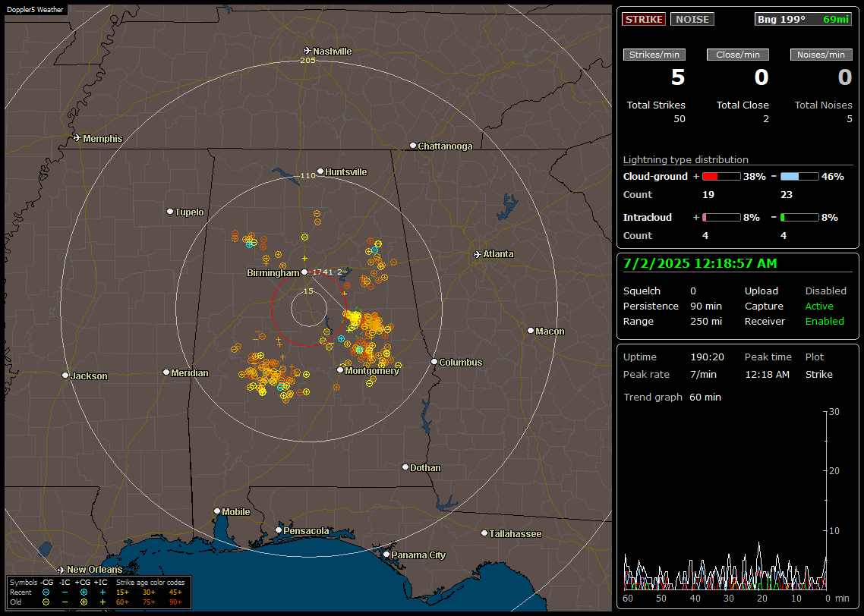864x616 pixels.
Task: Select the Montgomery city marker dot
Action: pyautogui.click(x=340, y=370)
